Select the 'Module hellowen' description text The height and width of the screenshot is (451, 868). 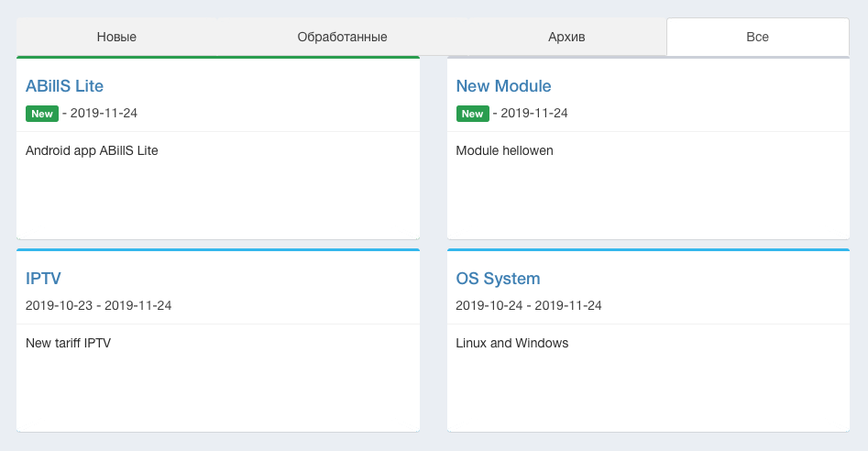coord(504,150)
